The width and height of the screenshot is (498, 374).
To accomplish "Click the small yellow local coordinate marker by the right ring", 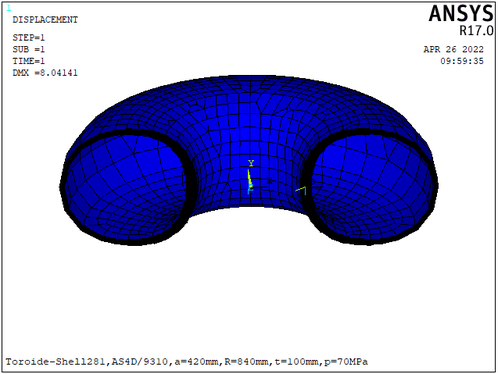I will (301, 190).
